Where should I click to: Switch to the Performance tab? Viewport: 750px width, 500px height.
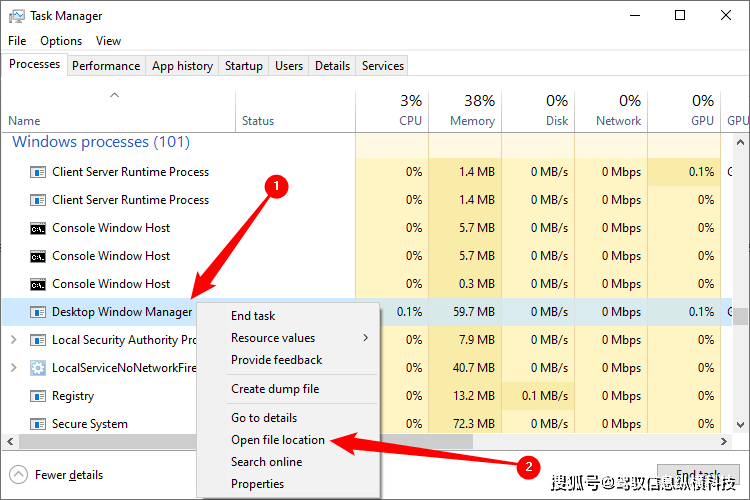point(106,66)
